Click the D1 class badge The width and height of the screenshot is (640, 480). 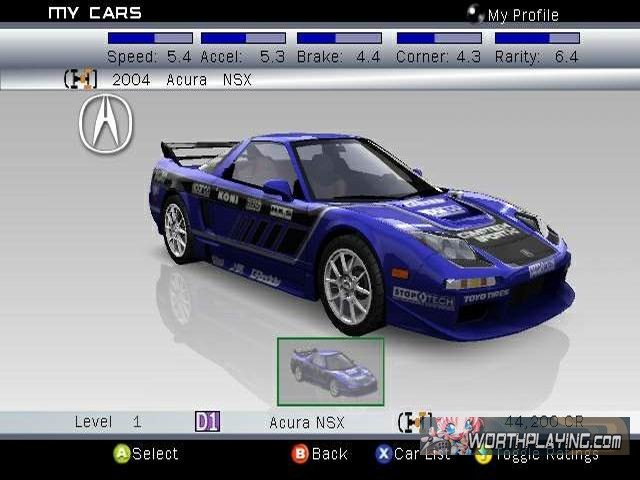[x=207, y=422]
